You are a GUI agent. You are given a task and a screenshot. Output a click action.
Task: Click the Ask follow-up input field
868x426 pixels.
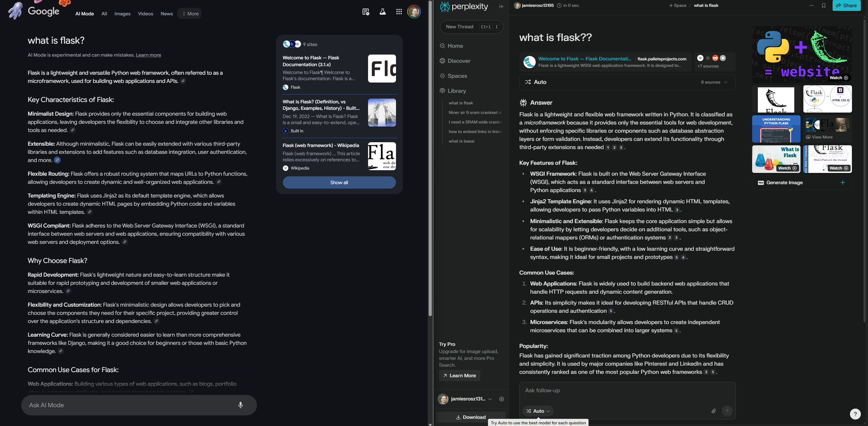click(627, 391)
